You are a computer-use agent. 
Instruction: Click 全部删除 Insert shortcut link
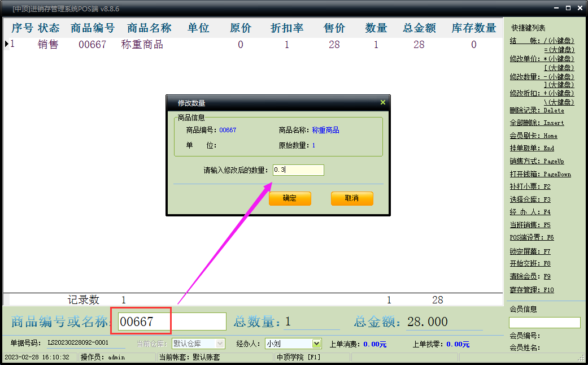537,123
